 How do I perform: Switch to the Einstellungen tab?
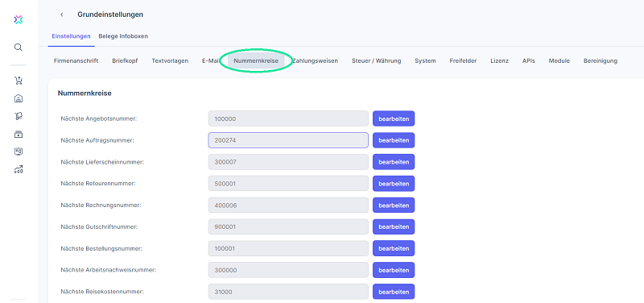[x=71, y=36]
